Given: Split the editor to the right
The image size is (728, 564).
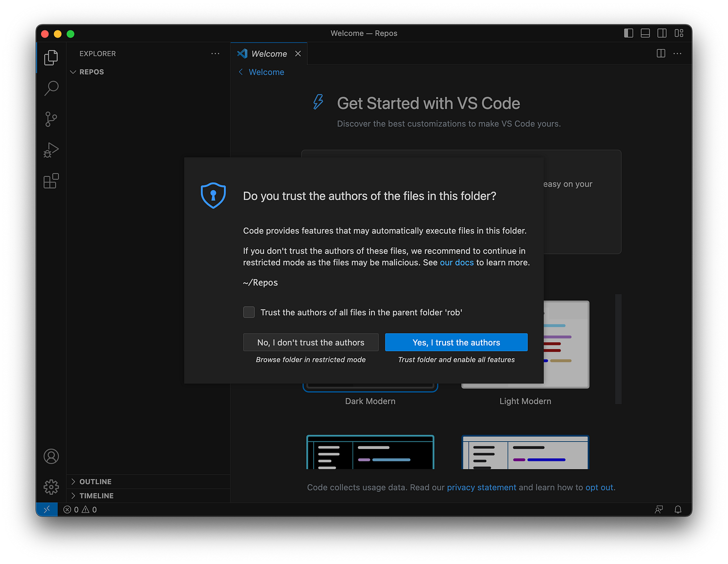Looking at the screenshot, I should click(661, 53).
